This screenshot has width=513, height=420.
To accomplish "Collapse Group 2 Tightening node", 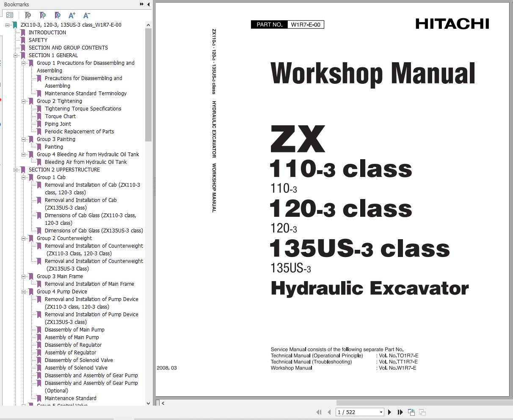I will 24,101.
